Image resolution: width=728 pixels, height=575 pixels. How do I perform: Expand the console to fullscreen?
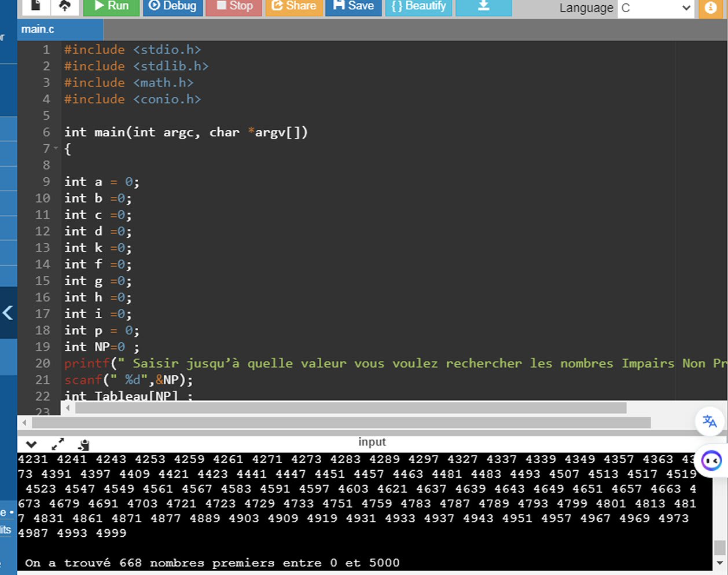coord(58,444)
